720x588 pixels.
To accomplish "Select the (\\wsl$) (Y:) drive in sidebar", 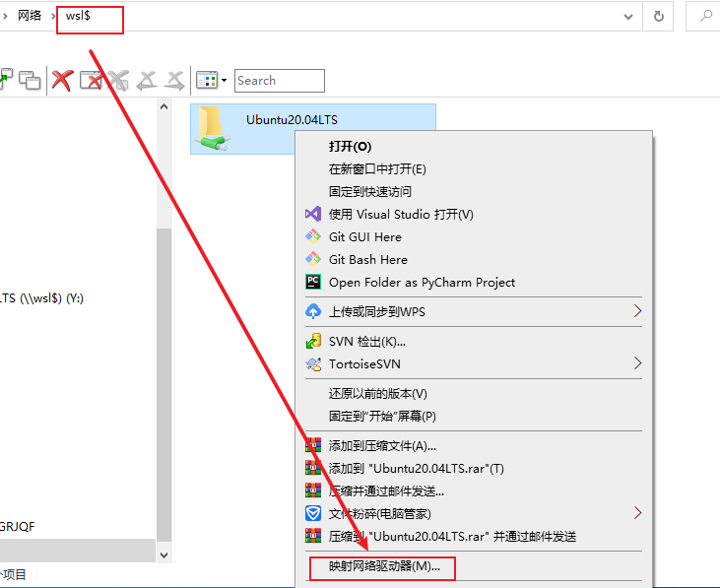I will click(41, 298).
